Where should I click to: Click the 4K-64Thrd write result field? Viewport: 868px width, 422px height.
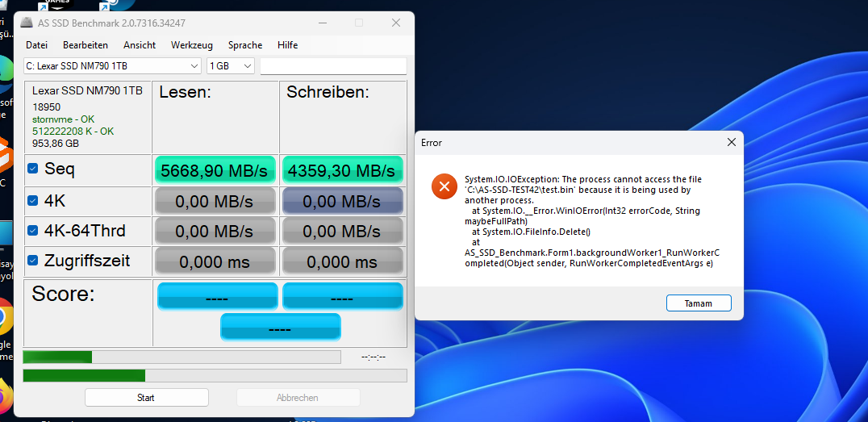click(x=343, y=231)
